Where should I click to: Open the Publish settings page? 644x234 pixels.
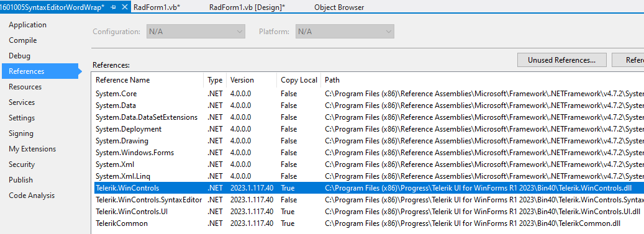click(20, 180)
